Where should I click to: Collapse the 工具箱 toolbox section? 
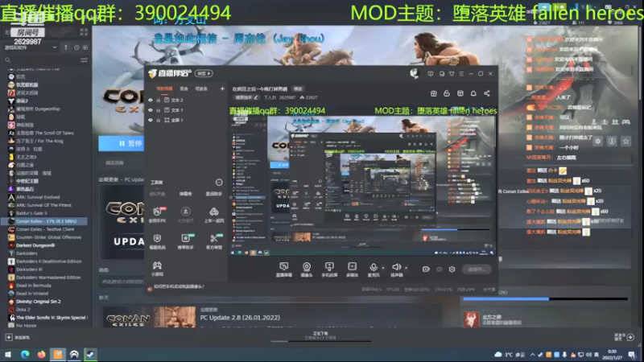click(219, 183)
